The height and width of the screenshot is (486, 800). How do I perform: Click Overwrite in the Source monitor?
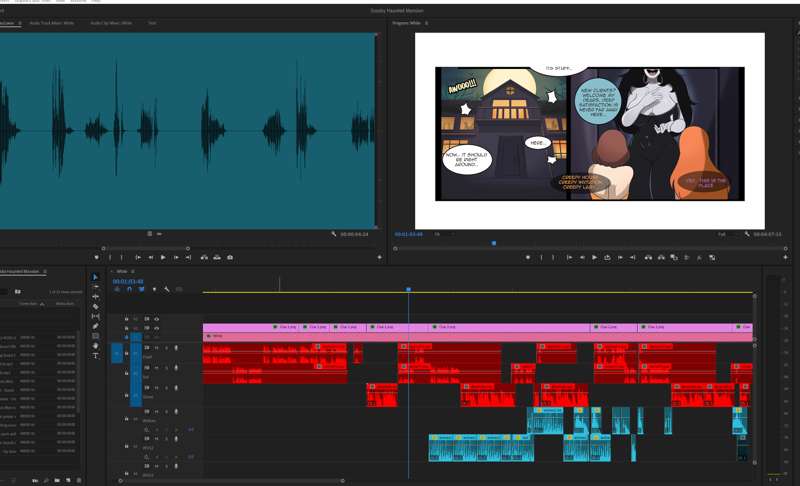click(217, 258)
